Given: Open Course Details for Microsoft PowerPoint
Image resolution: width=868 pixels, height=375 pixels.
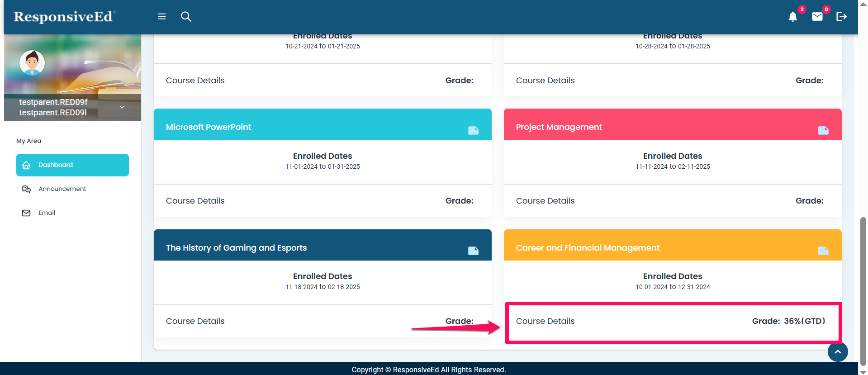Looking at the screenshot, I should point(195,201).
